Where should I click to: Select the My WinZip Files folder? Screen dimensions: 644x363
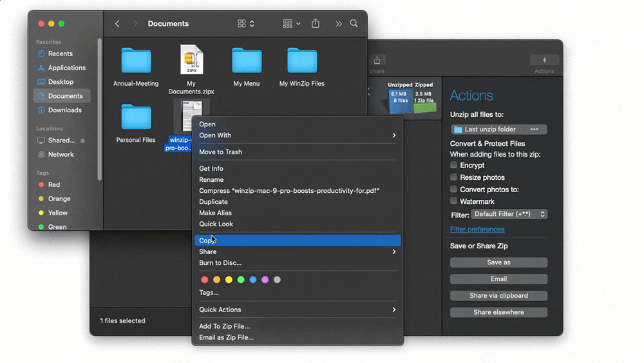301,61
